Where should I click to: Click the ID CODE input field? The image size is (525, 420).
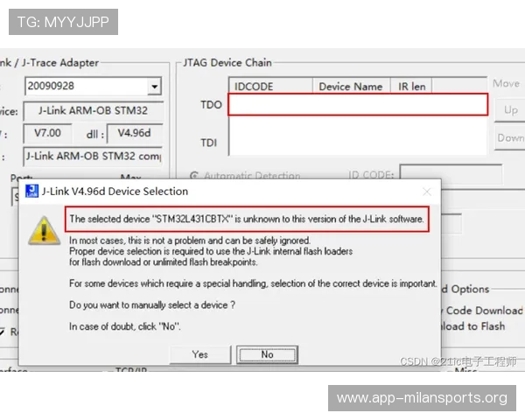451,174
